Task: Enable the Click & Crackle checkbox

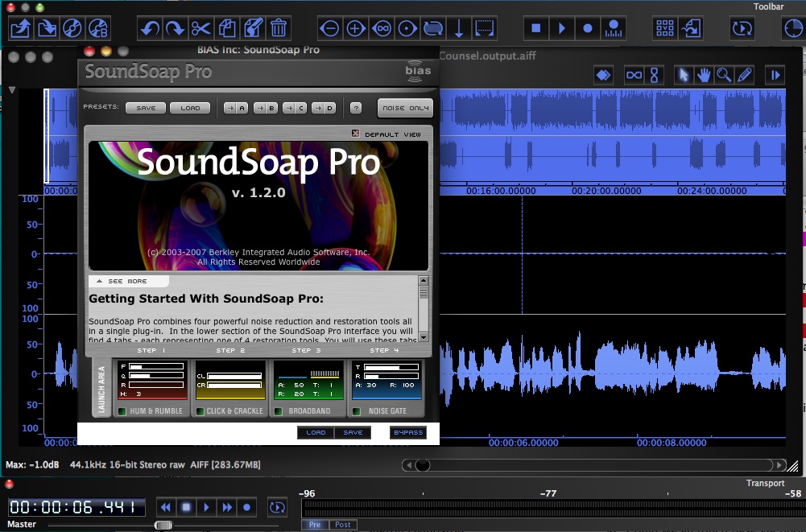Action: [200, 411]
